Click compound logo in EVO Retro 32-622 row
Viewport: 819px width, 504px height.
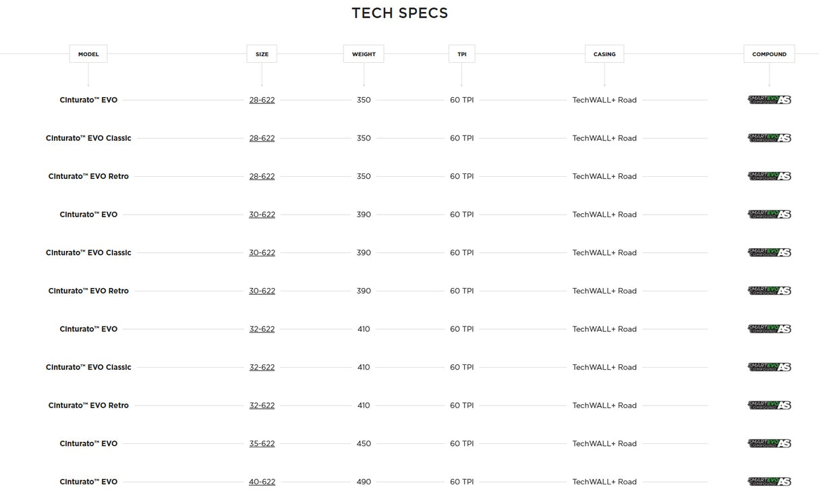pos(769,405)
